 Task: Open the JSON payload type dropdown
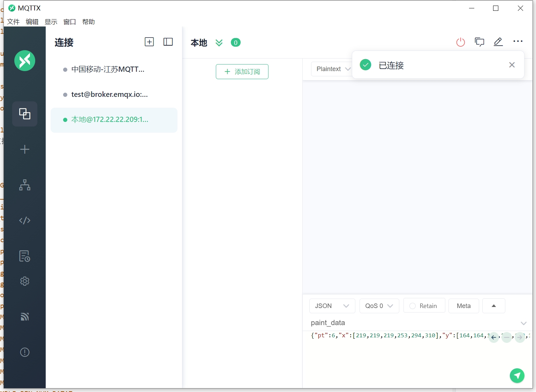tap(332, 306)
